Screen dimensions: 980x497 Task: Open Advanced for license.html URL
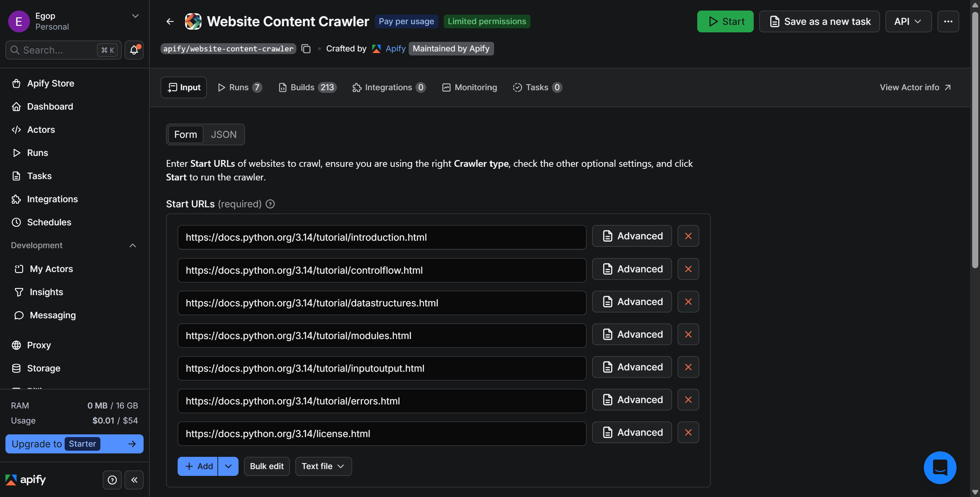click(632, 432)
